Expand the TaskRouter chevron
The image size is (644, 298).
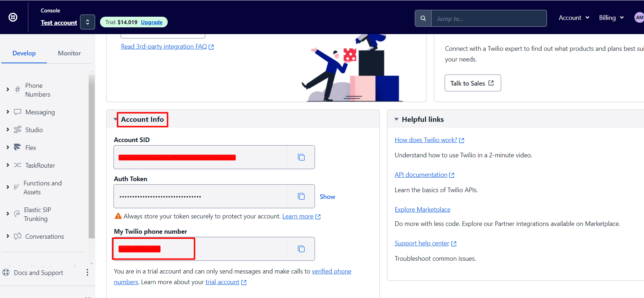point(8,165)
